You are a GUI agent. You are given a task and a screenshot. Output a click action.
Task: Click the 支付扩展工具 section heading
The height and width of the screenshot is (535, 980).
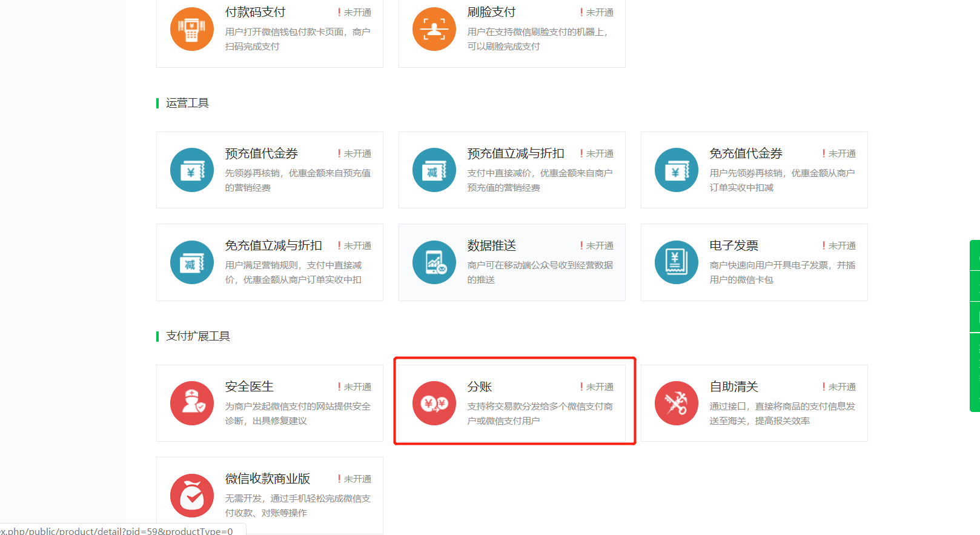point(197,336)
